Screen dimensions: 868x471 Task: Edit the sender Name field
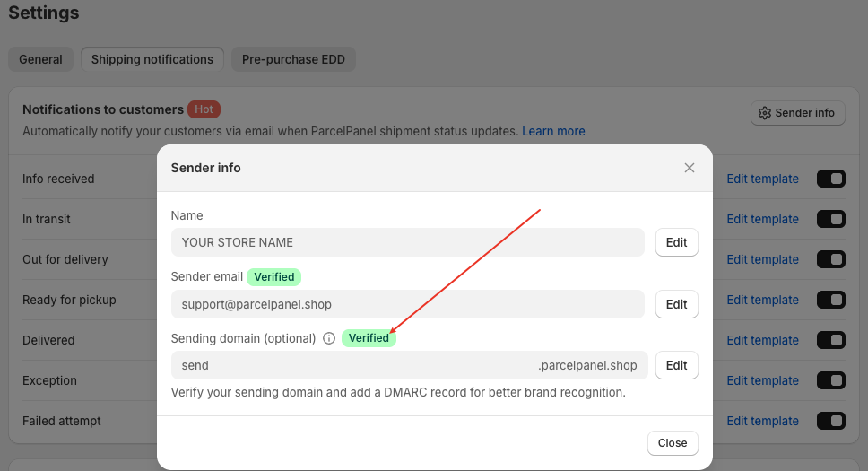(676, 242)
